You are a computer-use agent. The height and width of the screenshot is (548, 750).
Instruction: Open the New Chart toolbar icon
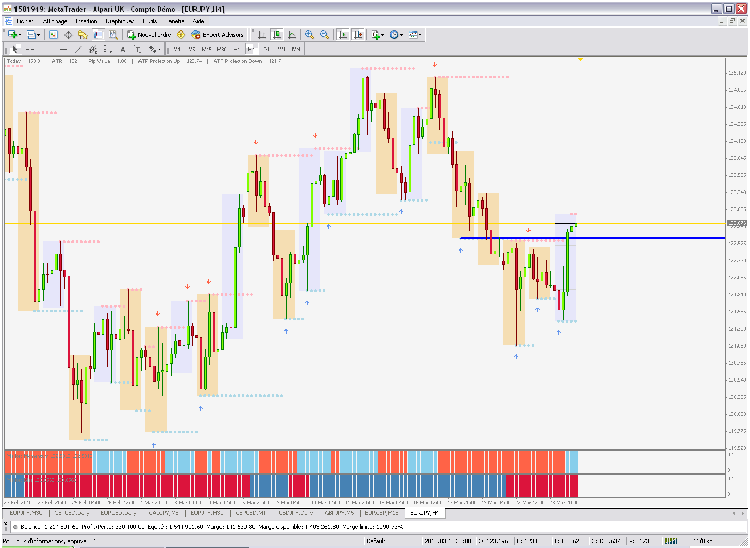click(x=12, y=34)
